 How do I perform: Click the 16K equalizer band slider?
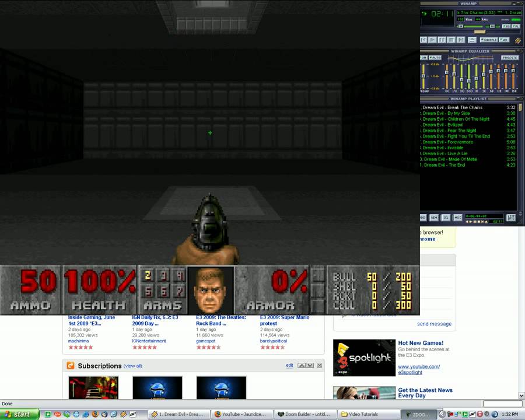(513, 76)
